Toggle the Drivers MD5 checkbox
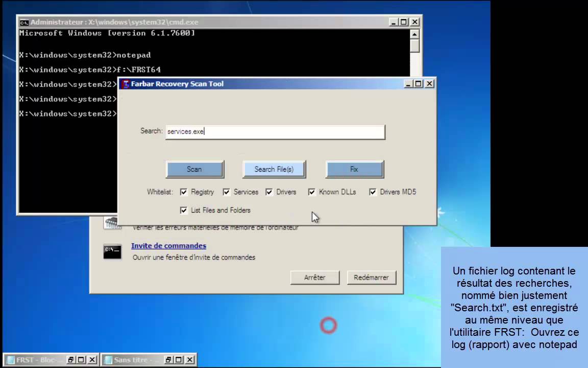Viewport: 588px width, 368px height. [373, 192]
